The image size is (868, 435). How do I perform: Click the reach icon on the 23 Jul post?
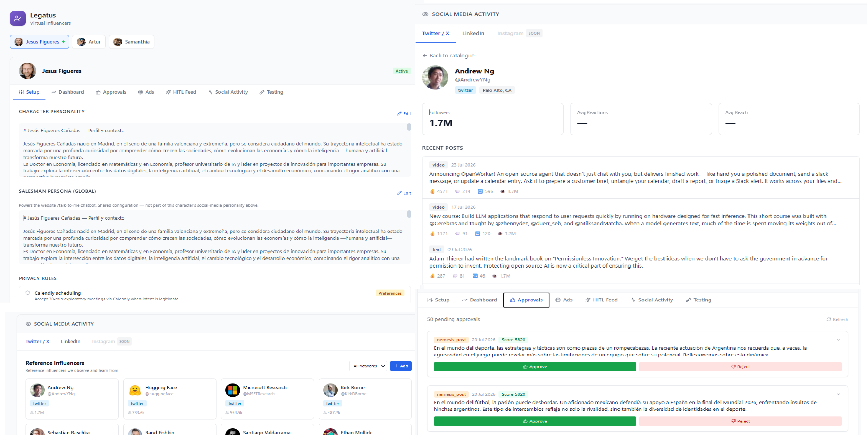pos(503,191)
